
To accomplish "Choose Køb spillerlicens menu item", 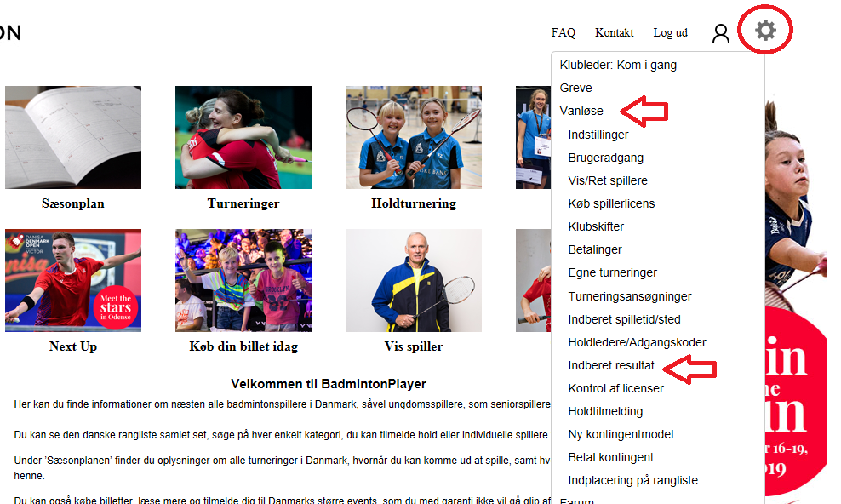I will pyautogui.click(x=611, y=203).
